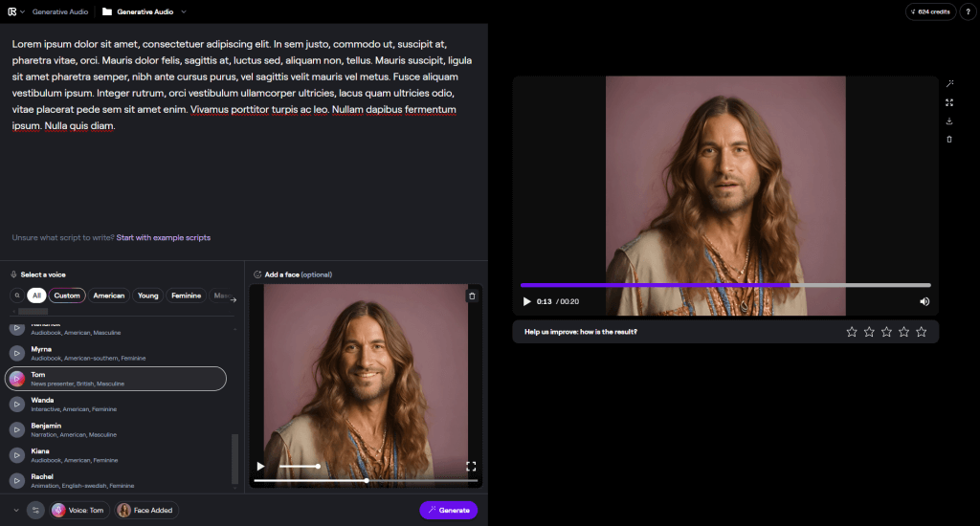Viewport: 980px width, 526px height.
Task: Select the Custom voice filter
Action: (67, 296)
